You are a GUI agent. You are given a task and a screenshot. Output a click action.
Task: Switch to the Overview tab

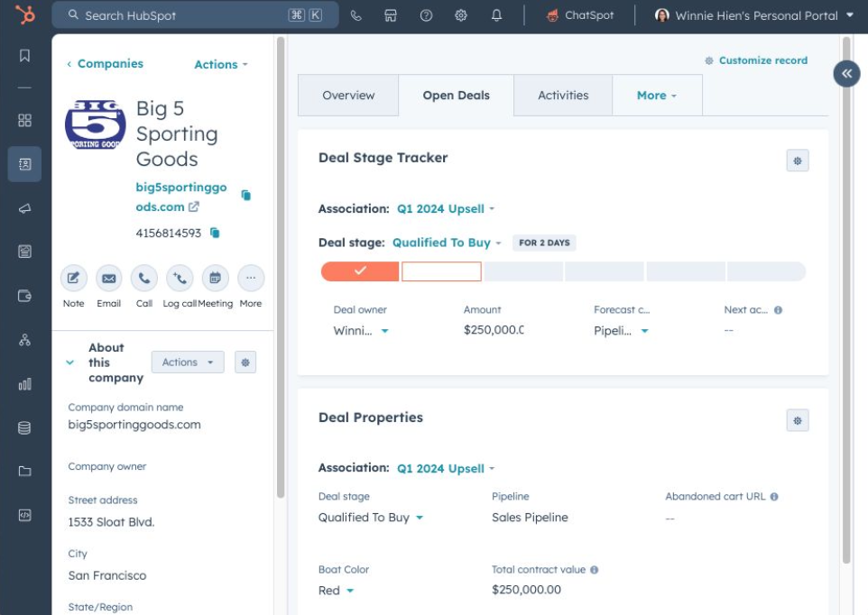[x=348, y=95]
